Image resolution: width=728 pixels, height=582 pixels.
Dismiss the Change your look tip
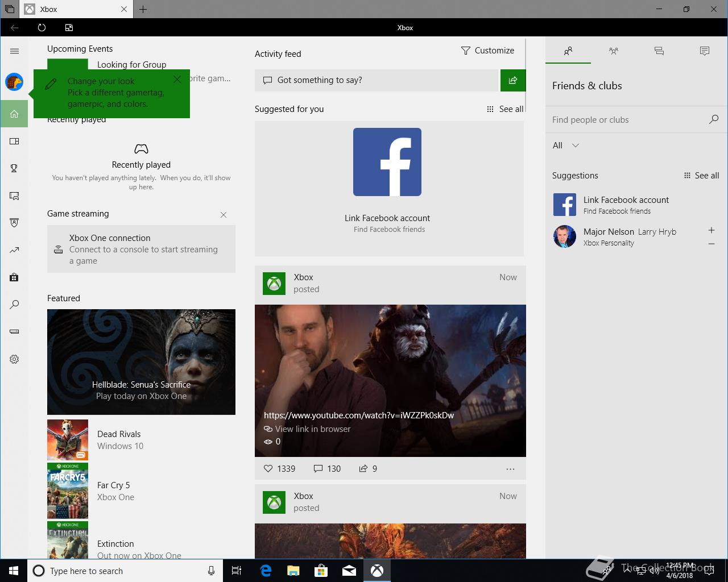(177, 80)
